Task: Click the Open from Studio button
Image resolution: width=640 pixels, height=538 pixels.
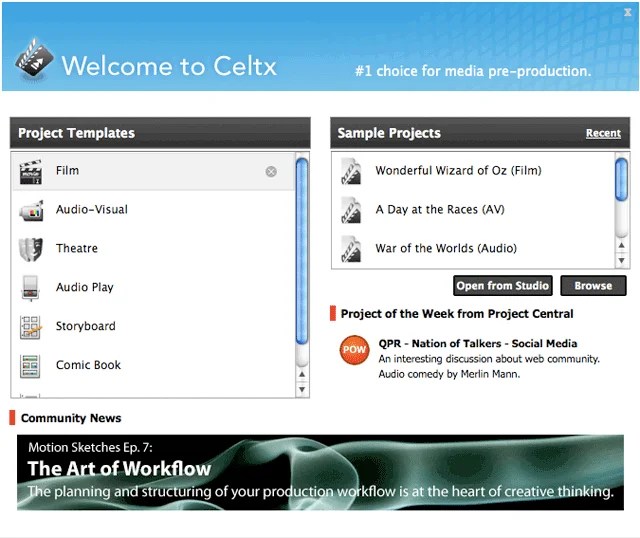Action: [x=503, y=286]
